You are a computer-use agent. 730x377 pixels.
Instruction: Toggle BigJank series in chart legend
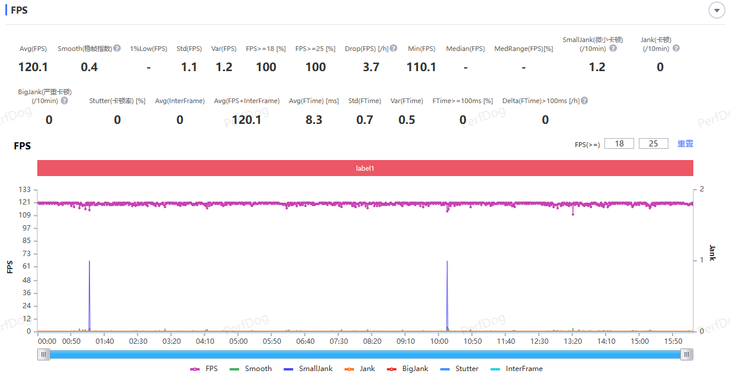tap(407, 369)
